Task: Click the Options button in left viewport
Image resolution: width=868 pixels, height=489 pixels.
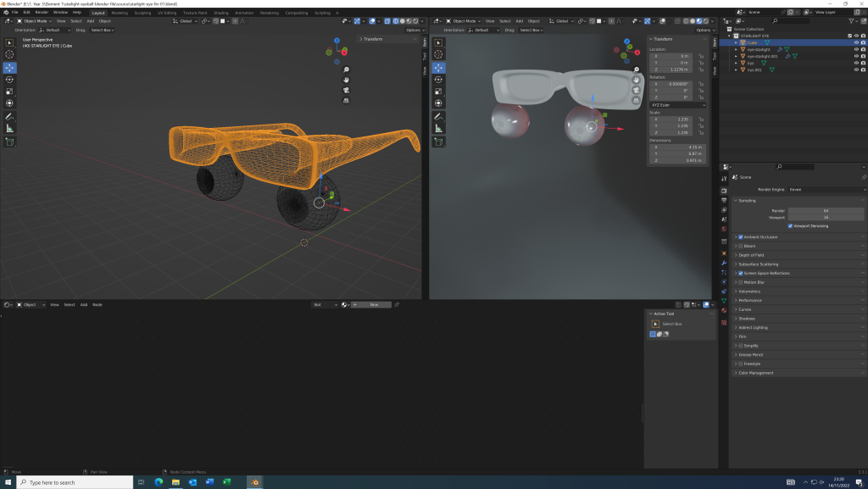Action: click(414, 30)
